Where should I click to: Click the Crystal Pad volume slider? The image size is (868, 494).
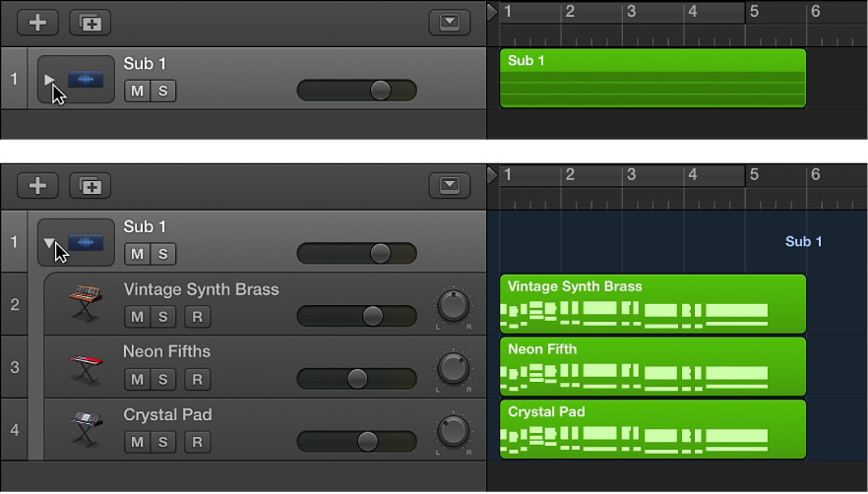(357, 442)
